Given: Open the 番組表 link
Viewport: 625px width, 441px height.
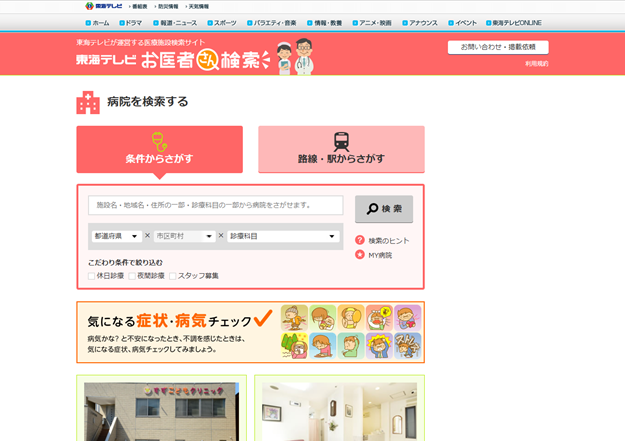Looking at the screenshot, I should (138, 6).
